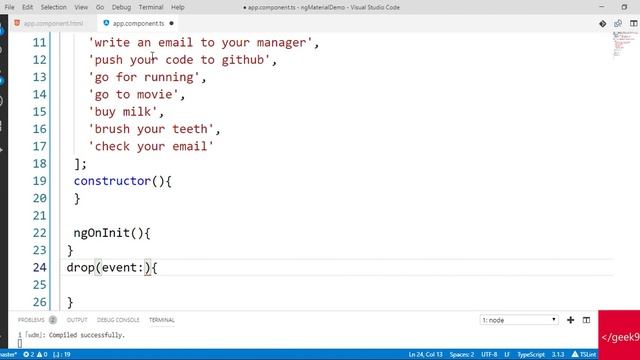Open the Debug menu
Viewport: 640px width, 360px height.
pyautogui.click(x=121, y=7)
